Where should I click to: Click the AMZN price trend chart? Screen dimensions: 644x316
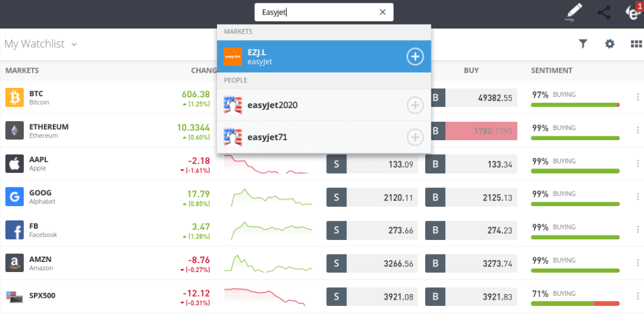(x=268, y=263)
